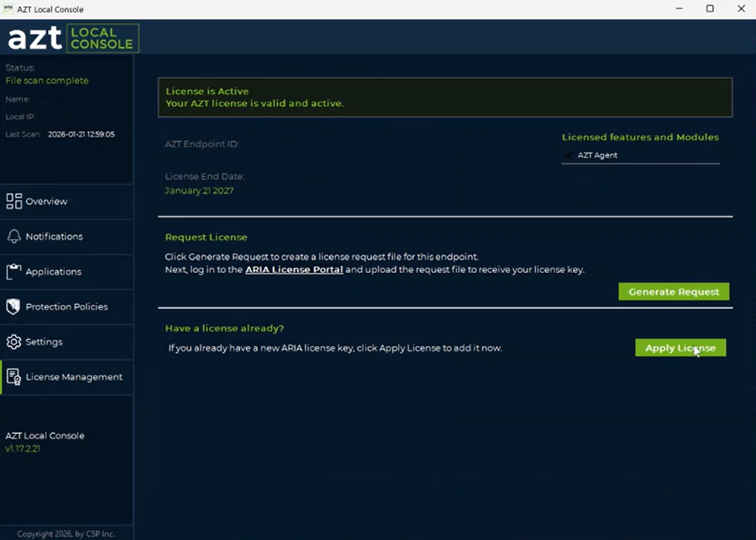Open the ARIA License Portal link
Viewport: 756px width, 540px height.
(x=294, y=270)
